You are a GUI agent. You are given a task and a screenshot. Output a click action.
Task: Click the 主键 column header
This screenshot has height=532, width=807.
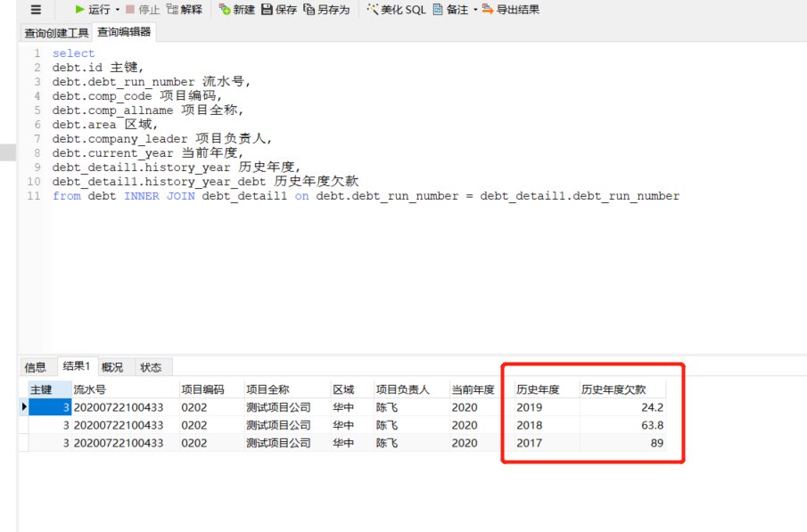click(49, 389)
